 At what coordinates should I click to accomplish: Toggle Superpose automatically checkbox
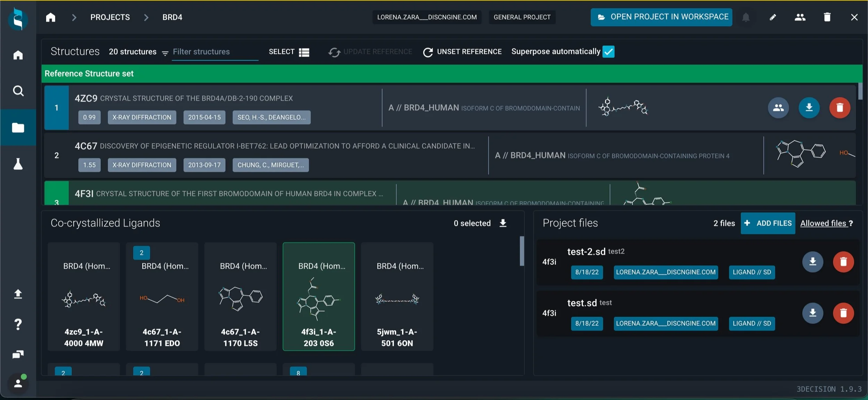tap(608, 52)
